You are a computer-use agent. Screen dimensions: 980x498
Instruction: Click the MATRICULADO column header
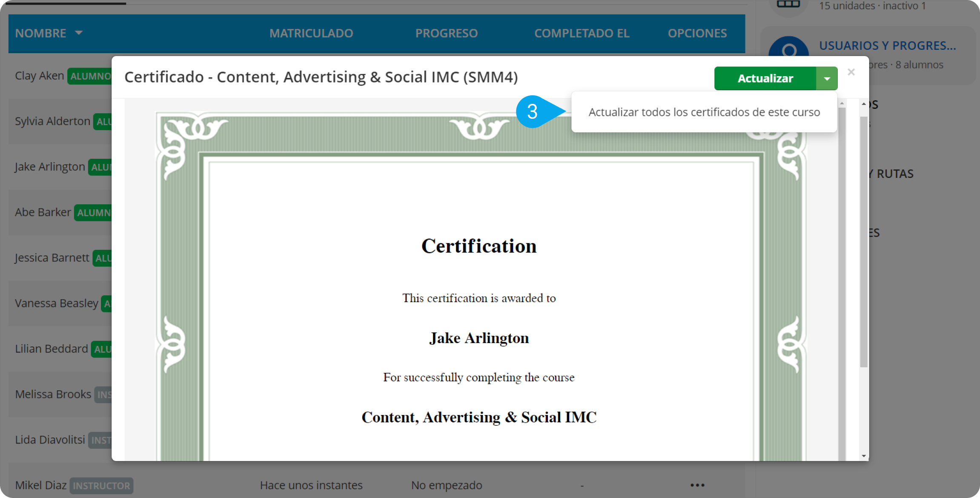[311, 33]
